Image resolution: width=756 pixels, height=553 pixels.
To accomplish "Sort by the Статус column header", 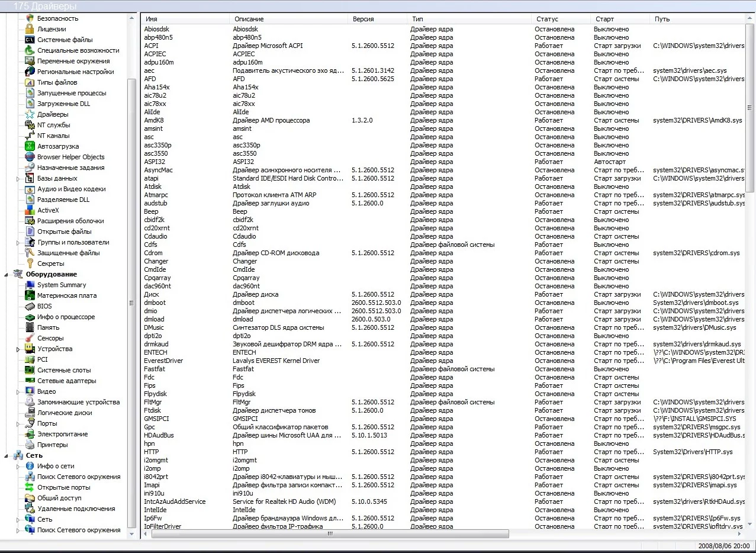I will point(561,19).
